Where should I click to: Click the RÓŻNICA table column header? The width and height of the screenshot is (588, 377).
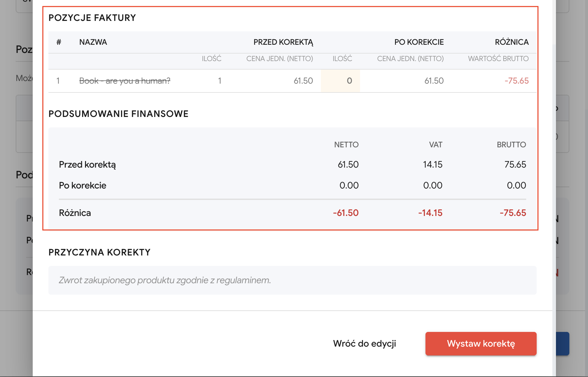point(512,42)
